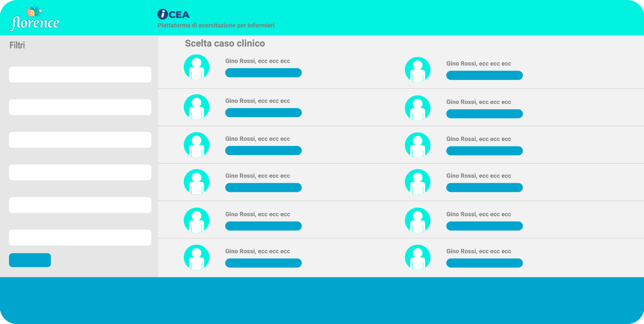Open the third-row patient avatar in left column
The height and width of the screenshot is (324, 644).
pyautogui.click(x=196, y=145)
